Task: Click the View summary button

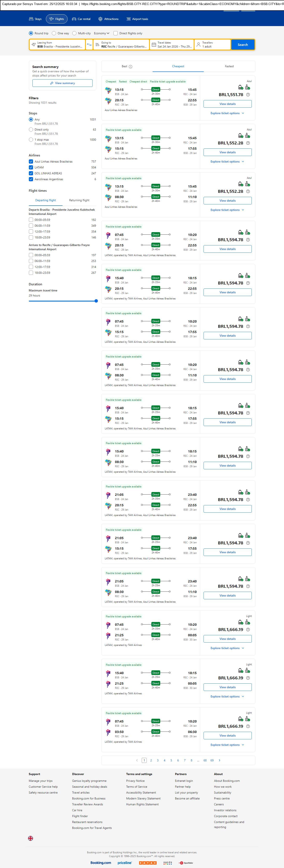Action: (62, 83)
